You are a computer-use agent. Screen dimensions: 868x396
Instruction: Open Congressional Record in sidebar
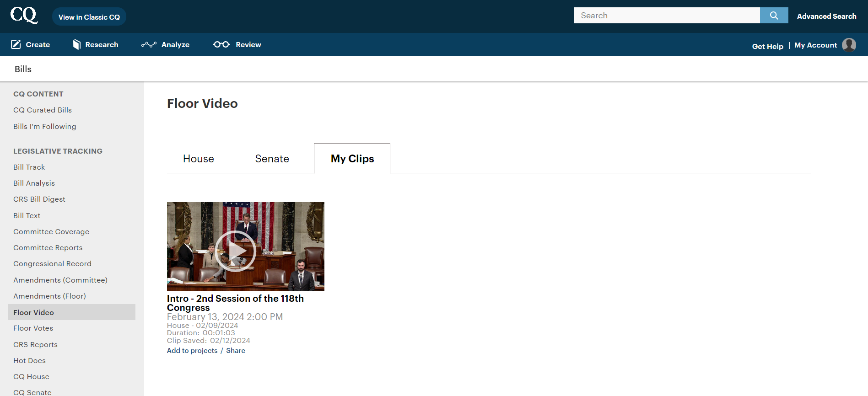52,264
